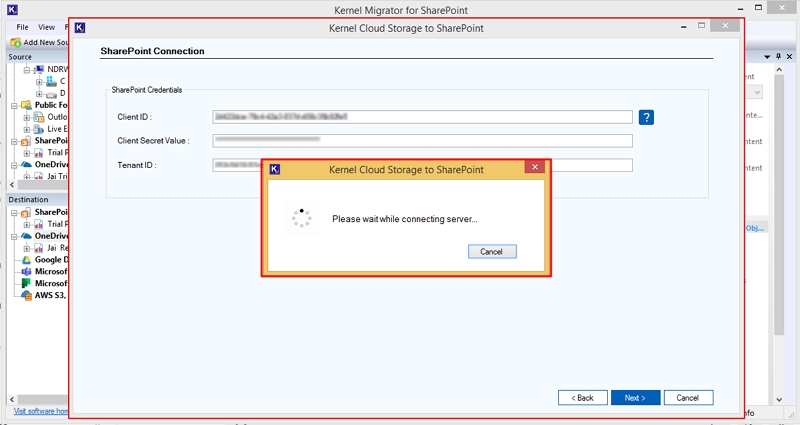Click the blue help question-mark icon beside Client ID
Image resolution: width=800 pixels, height=425 pixels.
click(x=646, y=117)
